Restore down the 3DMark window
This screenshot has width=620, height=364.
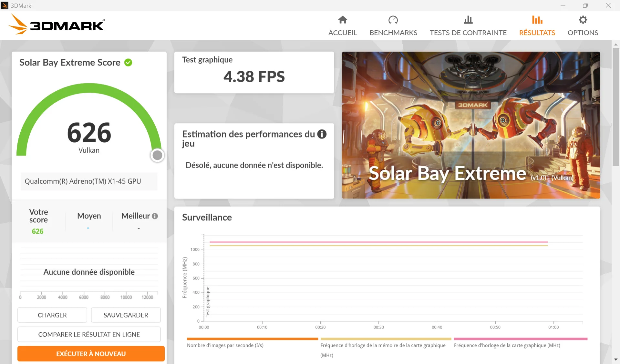[x=585, y=5]
